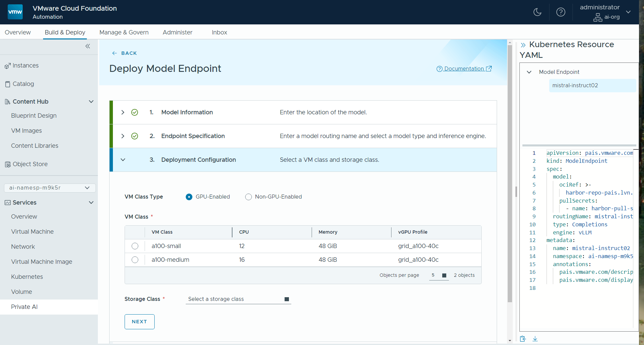
Task: Open the Storage Class dropdown
Action: [238, 299]
